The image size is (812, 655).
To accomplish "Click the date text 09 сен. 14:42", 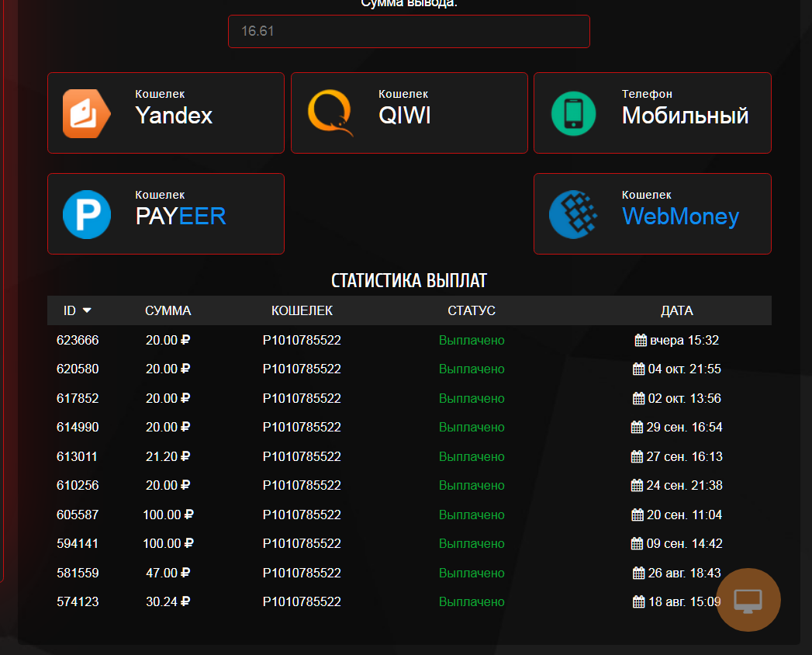I will click(x=684, y=543).
